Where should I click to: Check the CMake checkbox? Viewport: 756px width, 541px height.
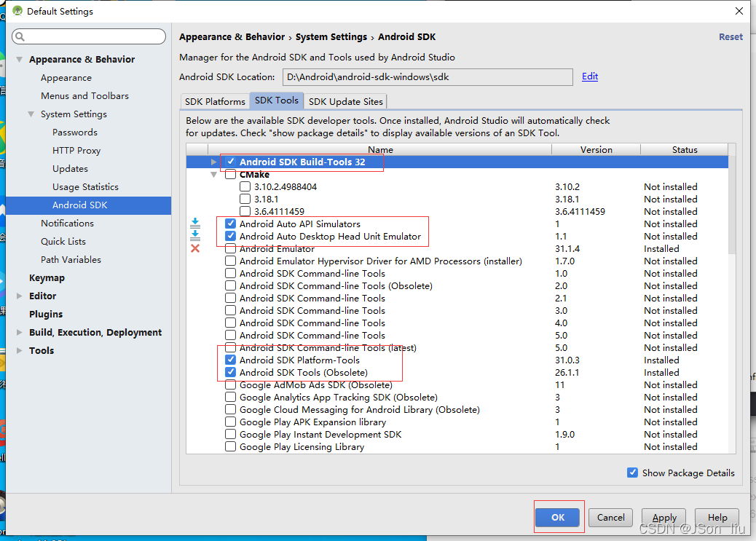click(230, 174)
